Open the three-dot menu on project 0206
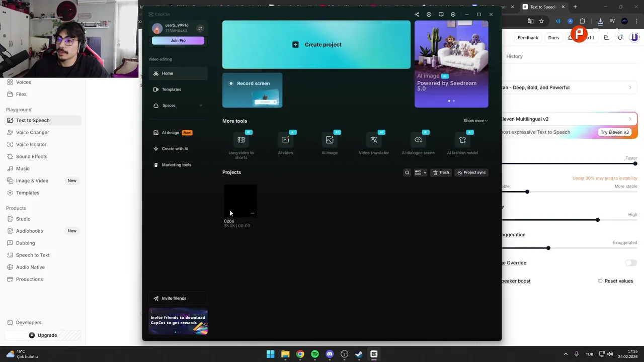Viewport: 644px width, 362px height. point(253,213)
